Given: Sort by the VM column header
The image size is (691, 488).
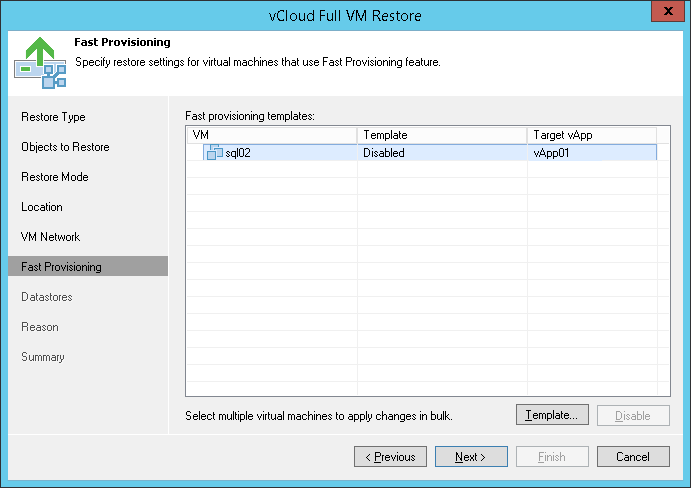Looking at the screenshot, I should [x=271, y=135].
